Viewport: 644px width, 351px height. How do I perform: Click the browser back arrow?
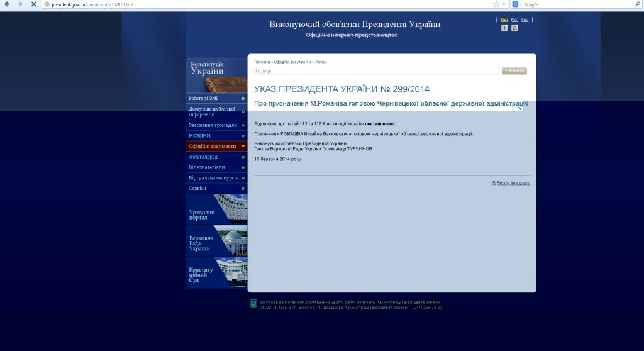[x=7, y=4]
